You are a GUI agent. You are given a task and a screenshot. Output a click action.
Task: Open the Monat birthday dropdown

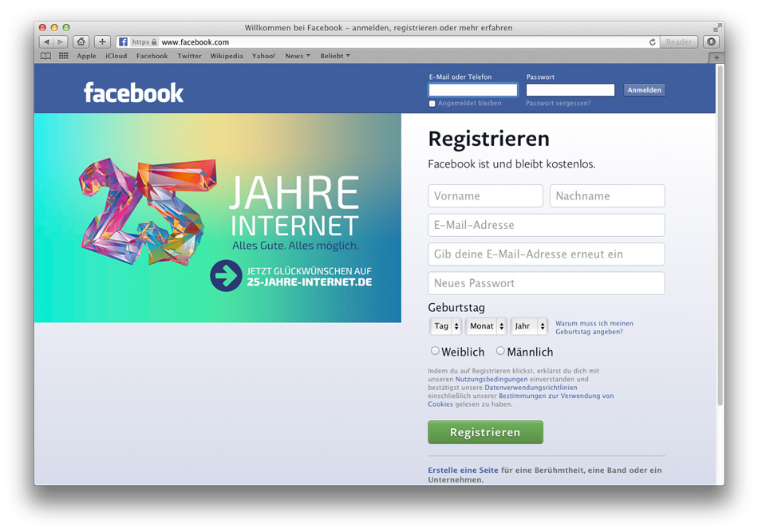coord(485,325)
